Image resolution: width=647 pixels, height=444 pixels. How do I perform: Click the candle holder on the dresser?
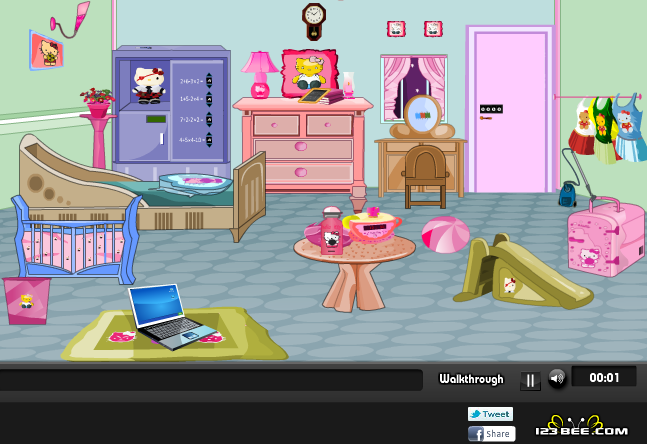[x=349, y=85]
